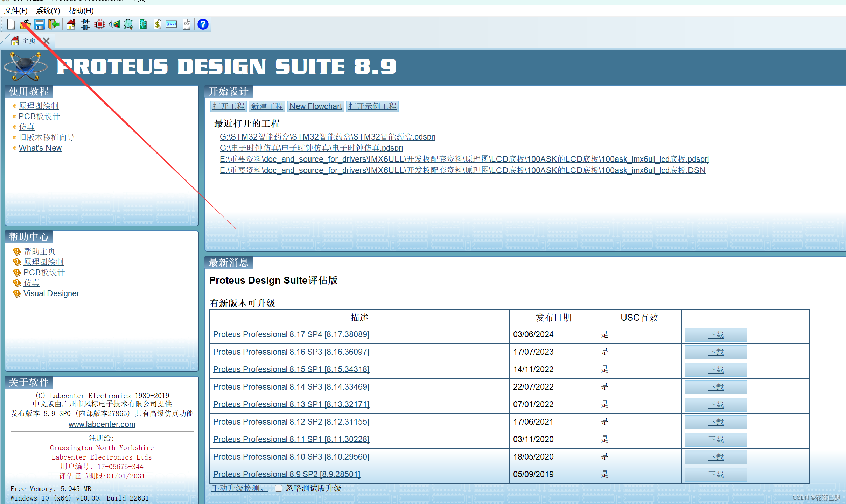Screen dimensions: 846x504
Task: Click the New Project toolbar icon
Action: point(11,24)
